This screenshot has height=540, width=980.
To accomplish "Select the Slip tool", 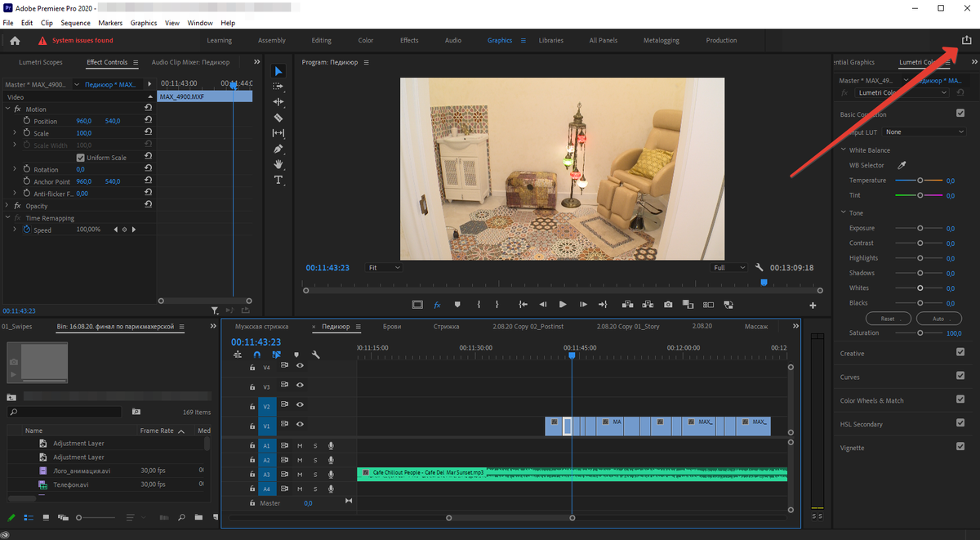I will [278, 133].
